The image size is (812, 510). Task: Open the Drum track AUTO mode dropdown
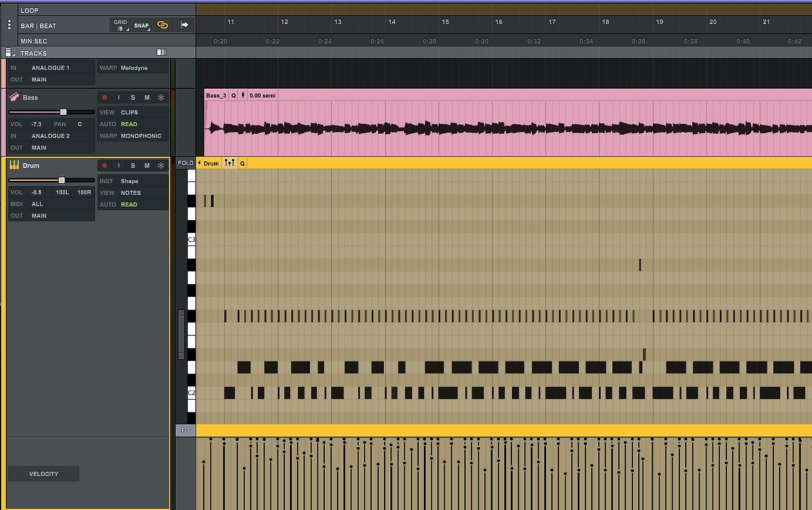(x=133, y=204)
